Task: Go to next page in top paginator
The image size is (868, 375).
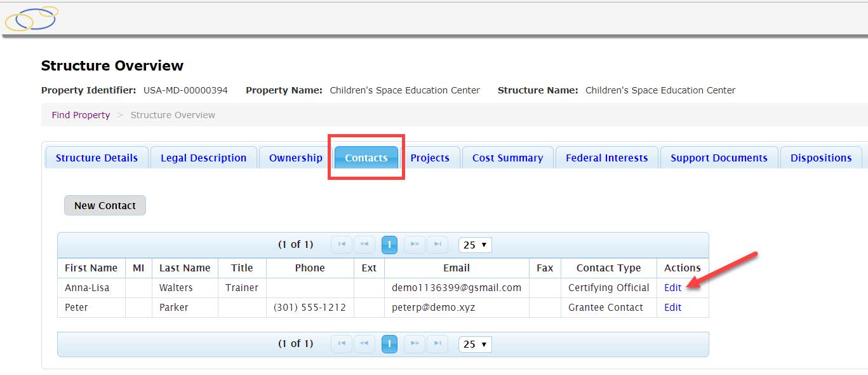Action: [x=414, y=245]
